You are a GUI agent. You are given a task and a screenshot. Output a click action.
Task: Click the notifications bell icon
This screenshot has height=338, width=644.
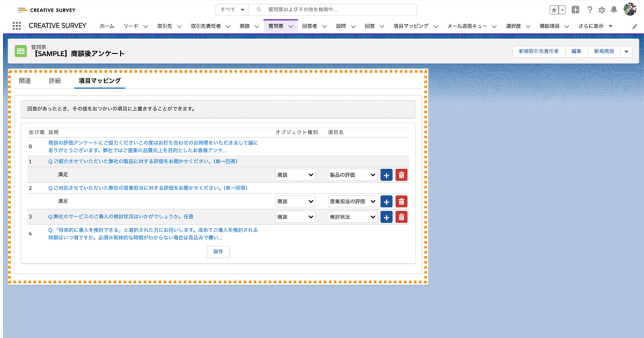coord(614,9)
